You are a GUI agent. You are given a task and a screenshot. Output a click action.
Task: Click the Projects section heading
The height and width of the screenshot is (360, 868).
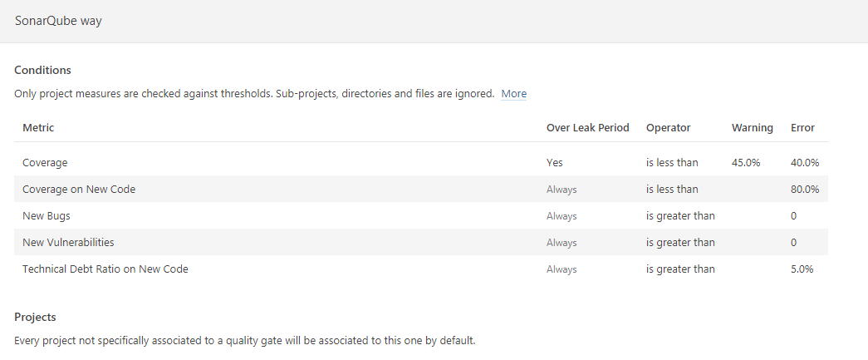[x=35, y=318]
